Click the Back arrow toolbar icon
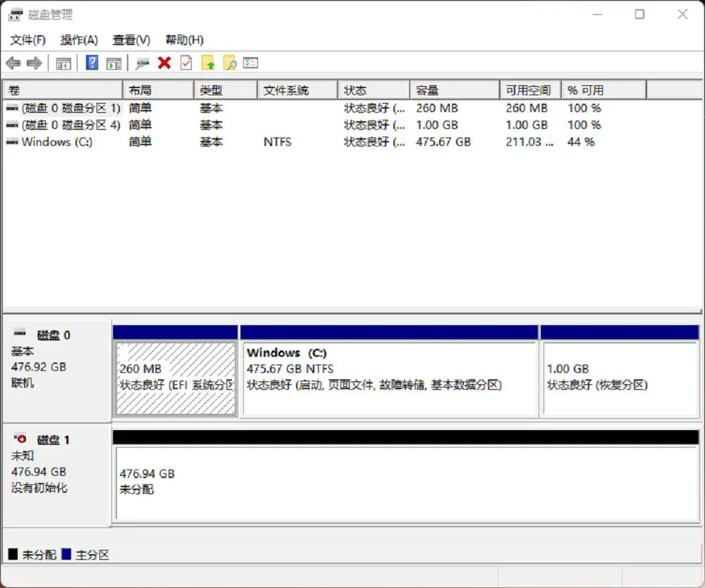 click(x=13, y=63)
